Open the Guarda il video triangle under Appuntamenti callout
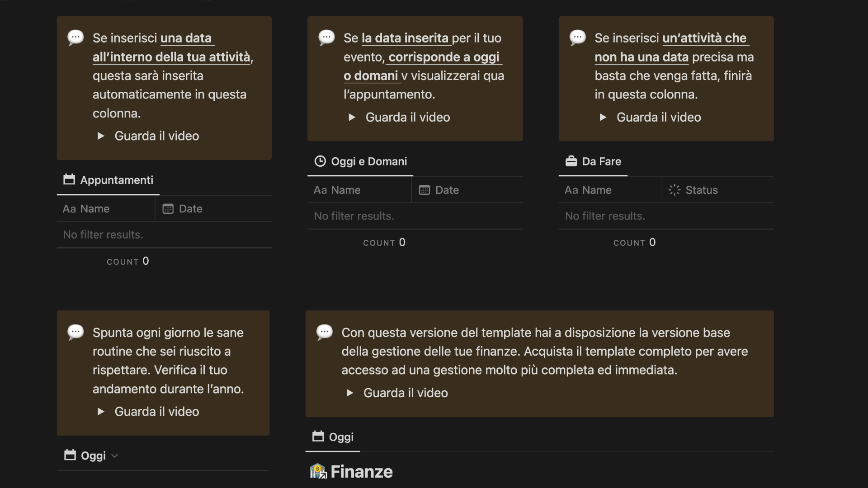The image size is (868, 488). pos(100,136)
